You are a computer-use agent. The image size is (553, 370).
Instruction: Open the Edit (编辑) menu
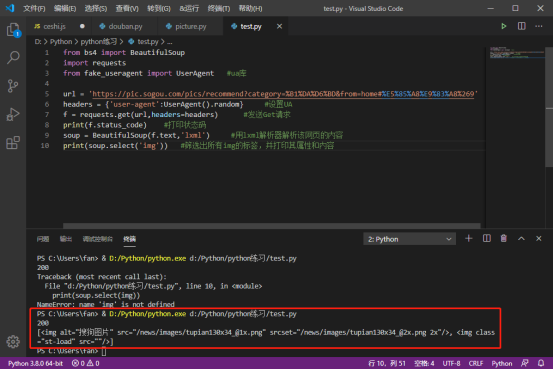pos(65,8)
